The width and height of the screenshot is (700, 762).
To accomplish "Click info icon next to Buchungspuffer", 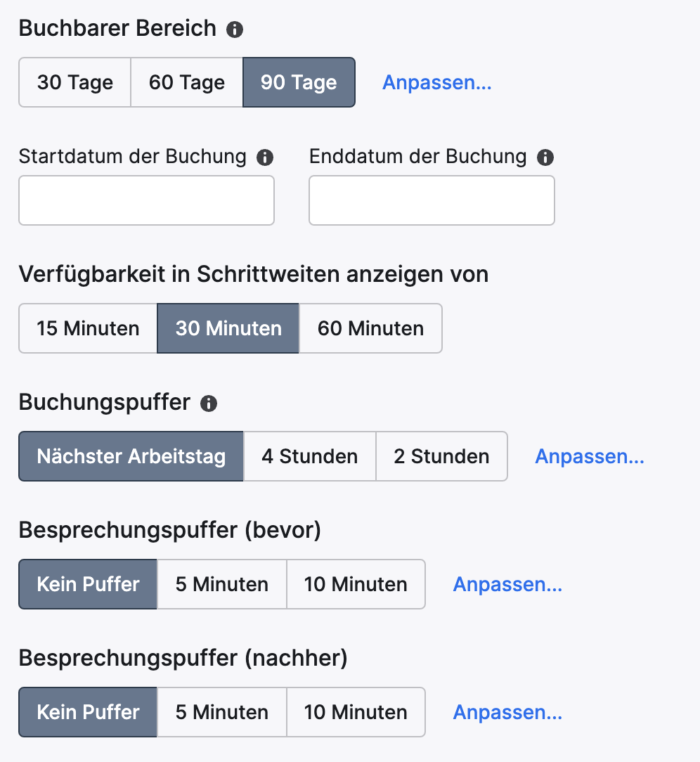I will coord(209,403).
